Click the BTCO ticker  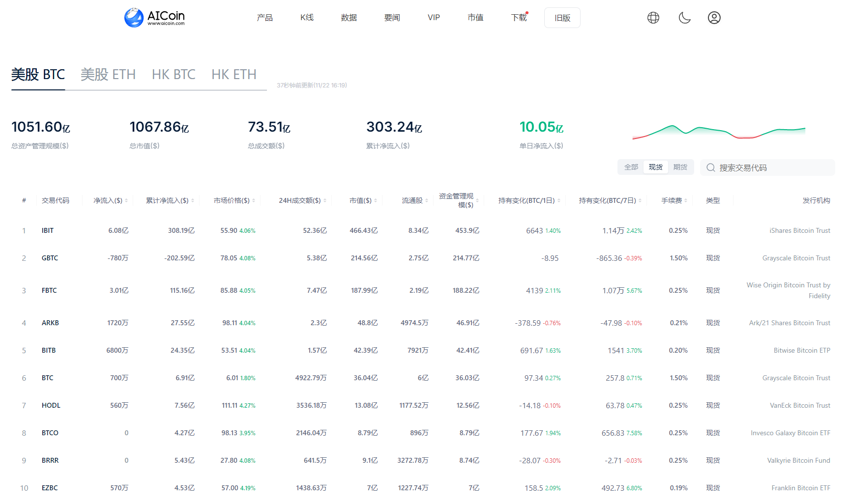pos(50,433)
